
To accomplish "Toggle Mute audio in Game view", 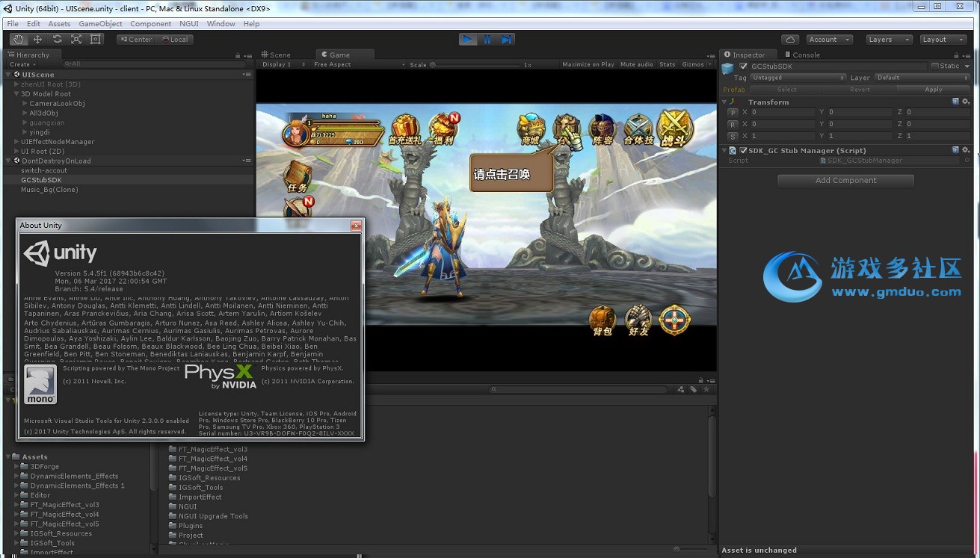I will tap(637, 65).
